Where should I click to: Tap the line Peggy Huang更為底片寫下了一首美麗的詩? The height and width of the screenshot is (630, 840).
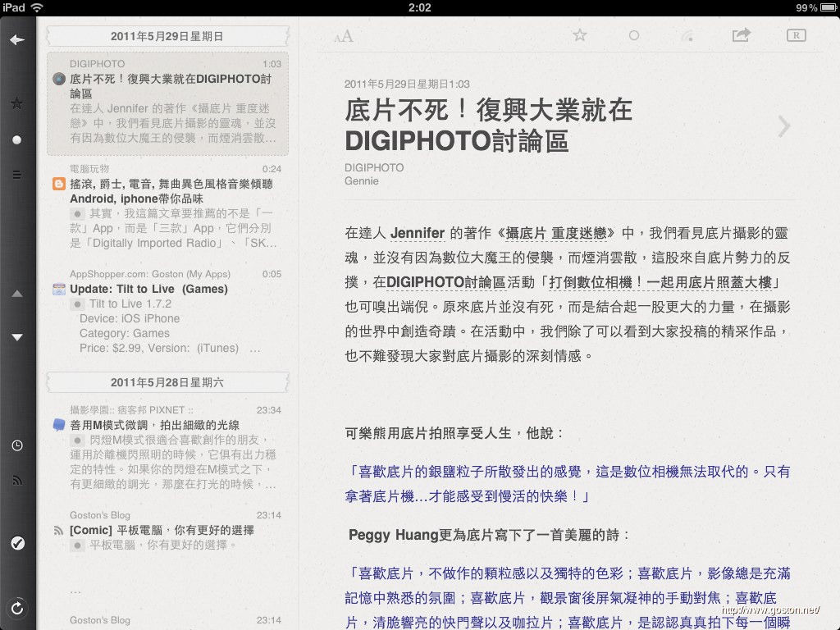(489, 535)
